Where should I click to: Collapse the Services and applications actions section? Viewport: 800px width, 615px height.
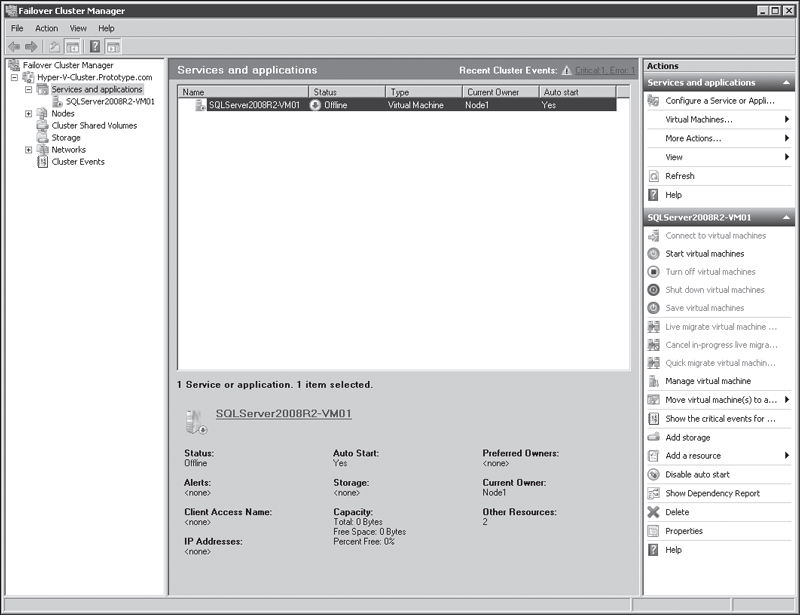pos(786,83)
